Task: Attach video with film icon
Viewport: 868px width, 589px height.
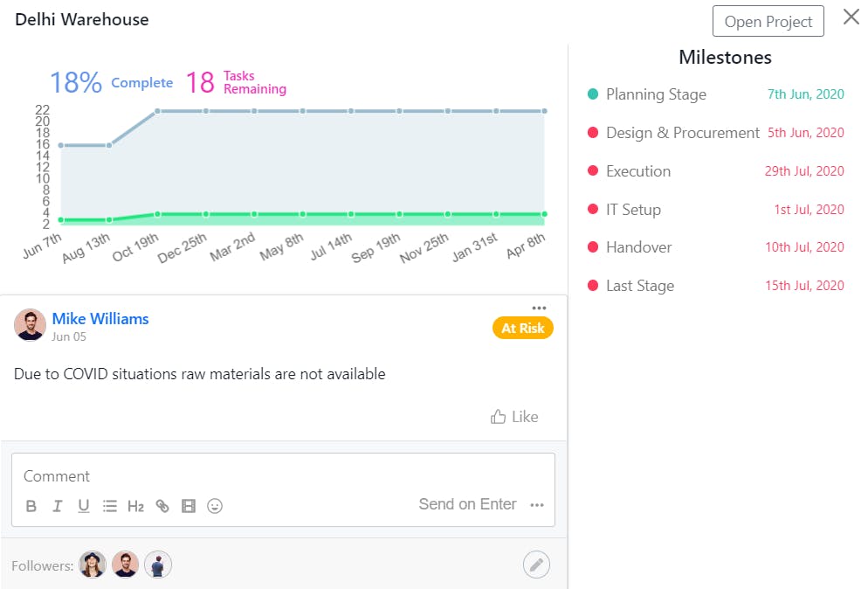Action: 189,506
